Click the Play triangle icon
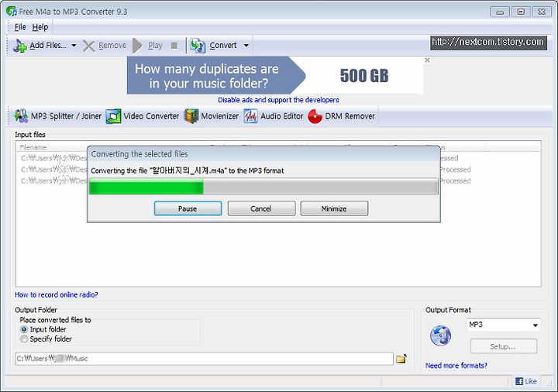Screen dimensions: 558x392 [x=137, y=46]
